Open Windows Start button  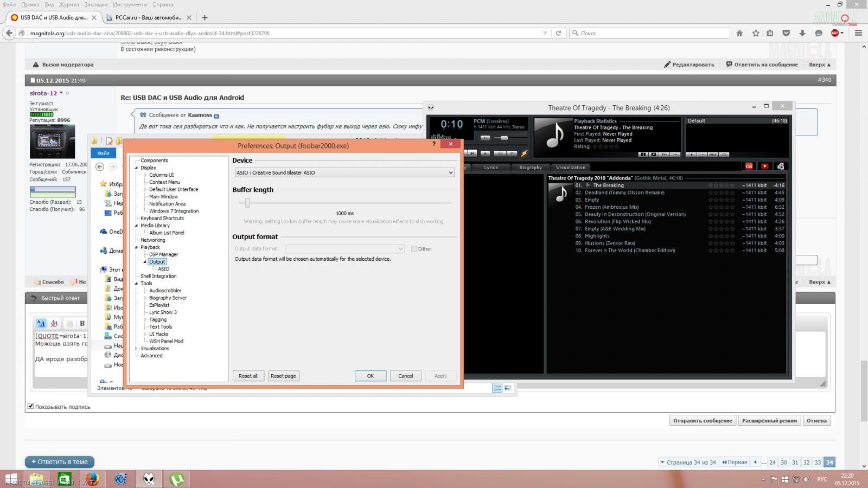pyautogui.click(x=11, y=479)
